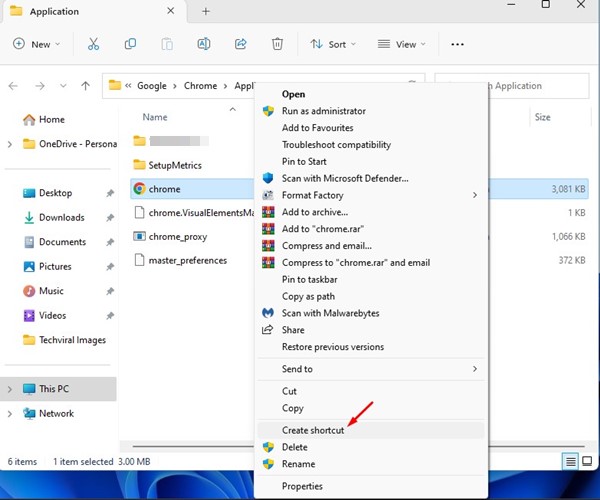This screenshot has width=600, height=500.
Task: Switch to large thumbnails view icon
Action: tap(587, 461)
